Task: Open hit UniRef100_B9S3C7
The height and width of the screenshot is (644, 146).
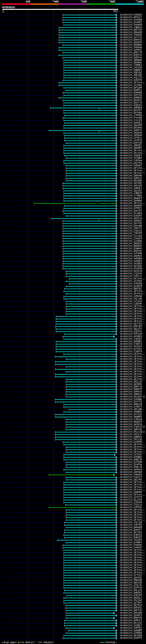Action: pos(131,17)
